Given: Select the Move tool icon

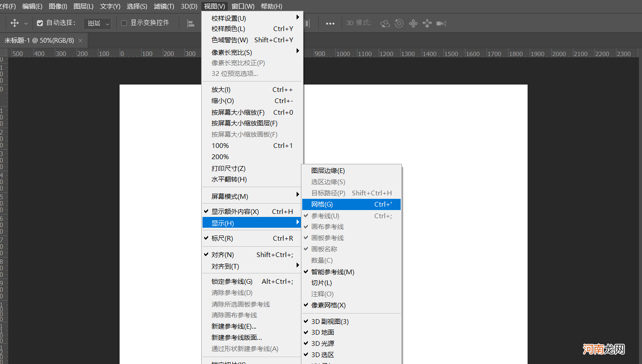Looking at the screenshot, I should point(15,23).
